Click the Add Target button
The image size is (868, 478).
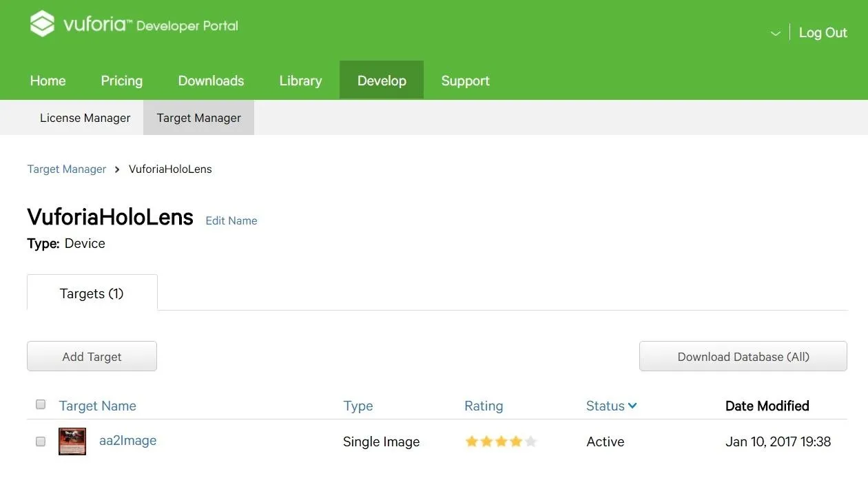(92, 356)
